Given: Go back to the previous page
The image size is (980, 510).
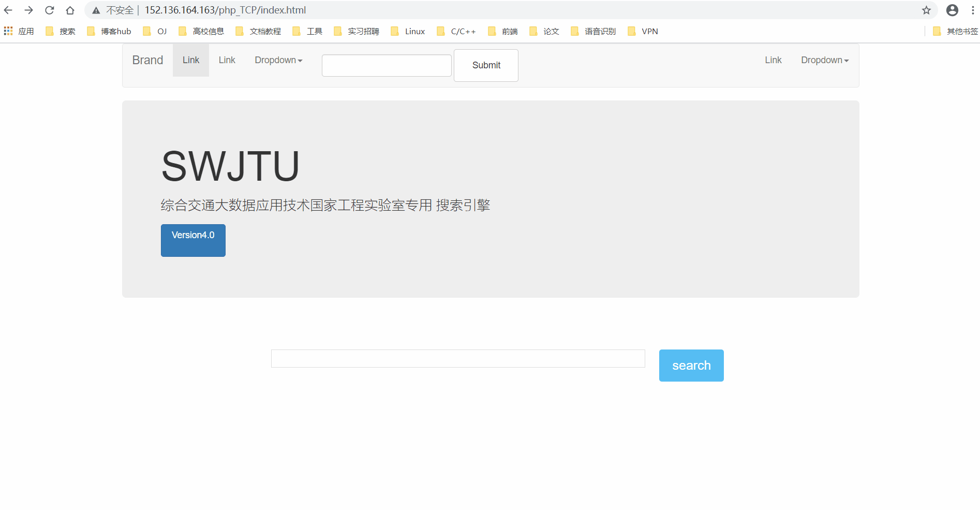Looking at the screenshot, I should tap(8, 10).
